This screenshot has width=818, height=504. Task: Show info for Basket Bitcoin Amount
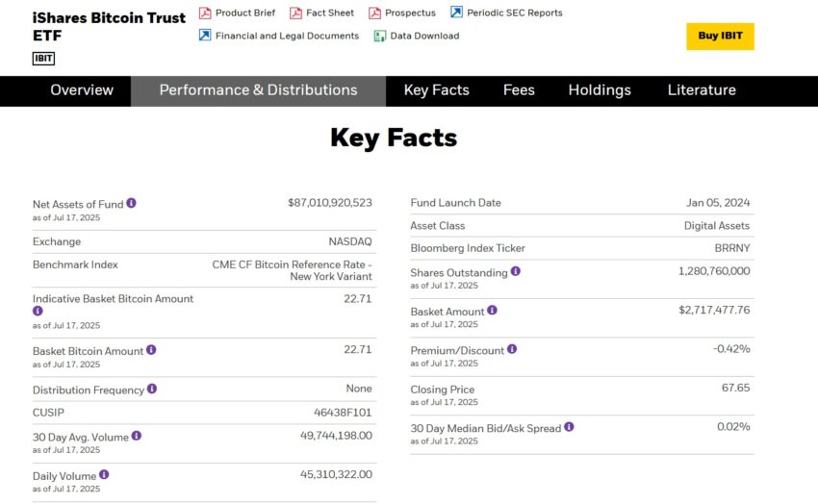coord(151,350)
